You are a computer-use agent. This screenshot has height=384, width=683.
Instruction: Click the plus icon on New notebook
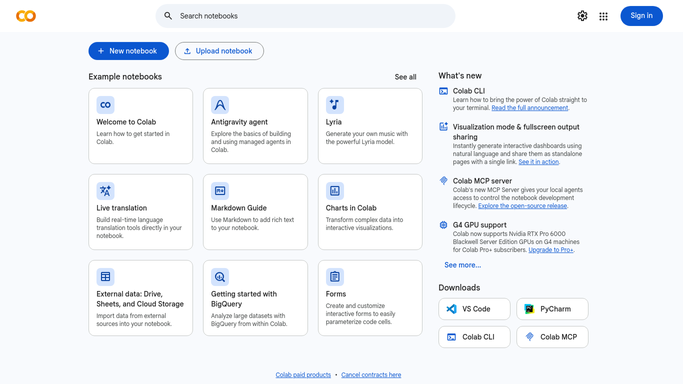101,51
